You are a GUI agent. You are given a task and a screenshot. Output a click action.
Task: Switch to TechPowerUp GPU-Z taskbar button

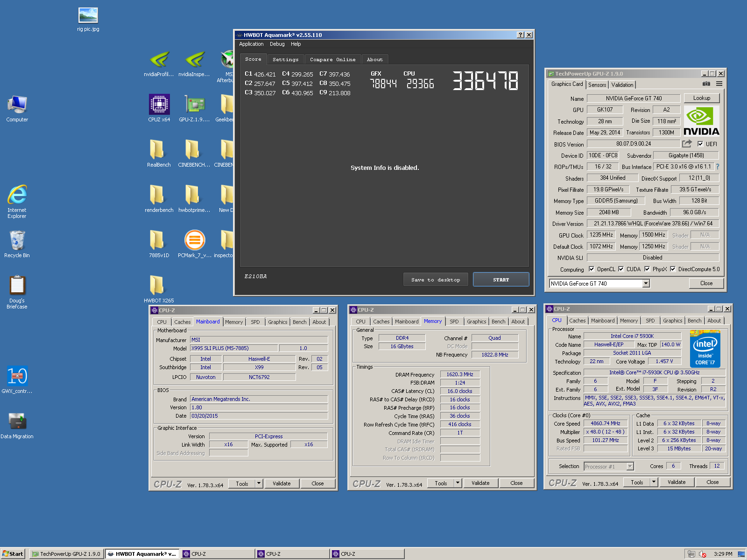66,554
